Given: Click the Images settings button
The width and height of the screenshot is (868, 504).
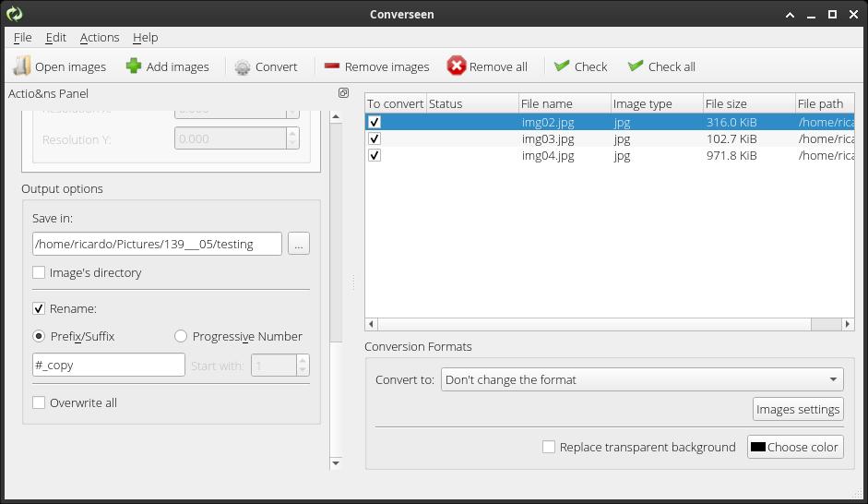Looking at the screenshot, I should coord(798,410).
